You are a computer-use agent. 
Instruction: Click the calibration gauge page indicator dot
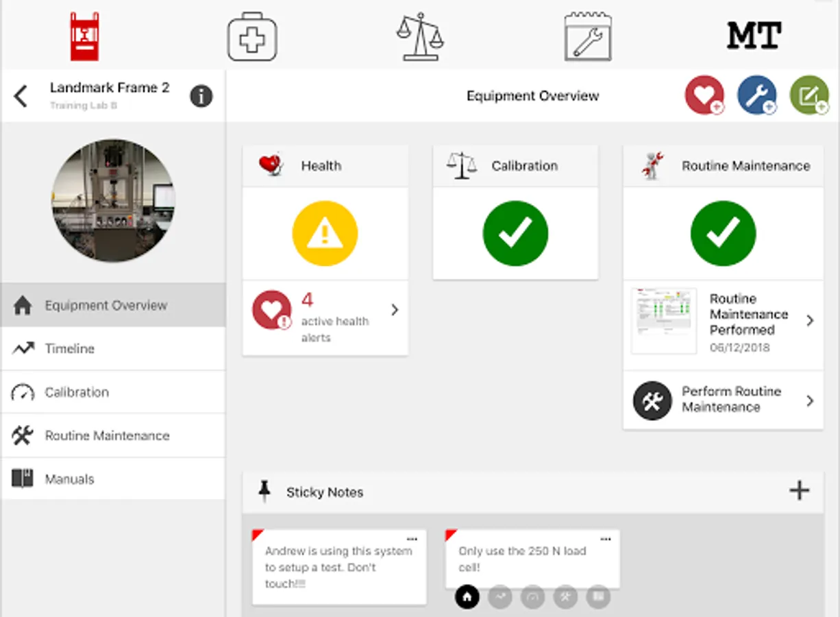click(x=533, y=597)
